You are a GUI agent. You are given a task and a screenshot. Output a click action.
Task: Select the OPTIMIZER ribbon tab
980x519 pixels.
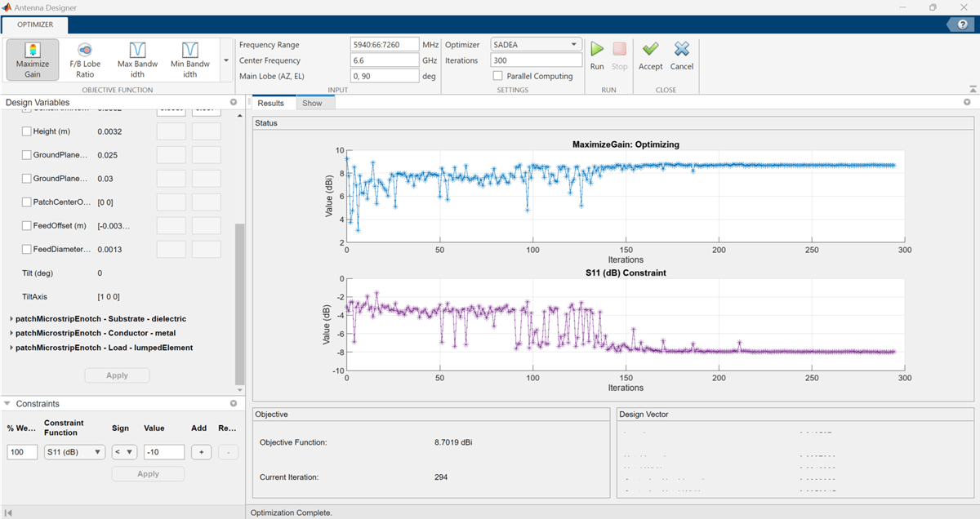(x=34, y=24)
